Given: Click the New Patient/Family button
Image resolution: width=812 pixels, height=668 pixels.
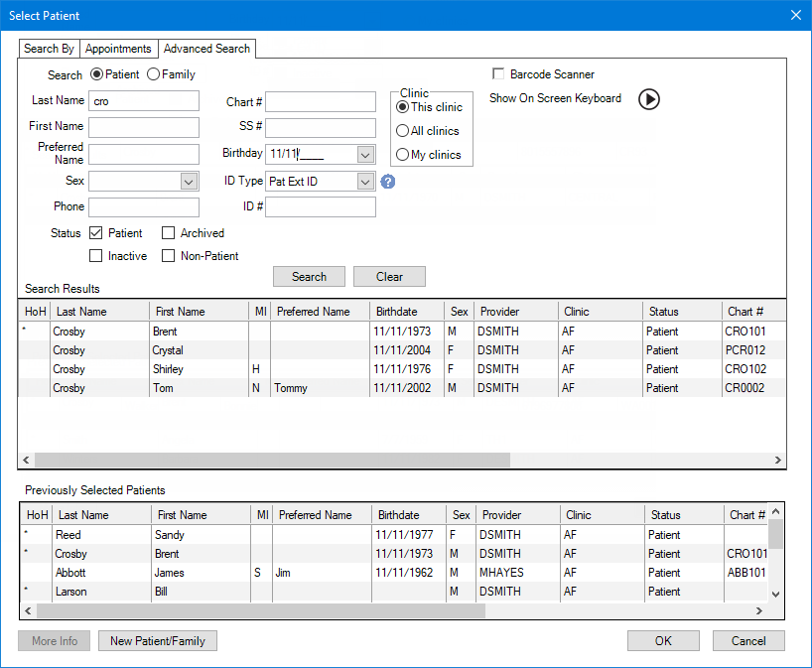Looking at the screenshot, I should (158, 641).
